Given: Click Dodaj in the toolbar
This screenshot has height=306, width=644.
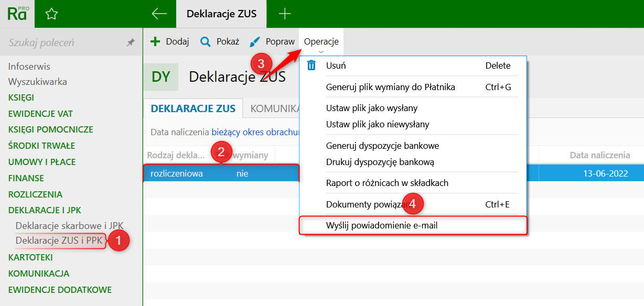Looking at the screenshot, I should point(170,41).
